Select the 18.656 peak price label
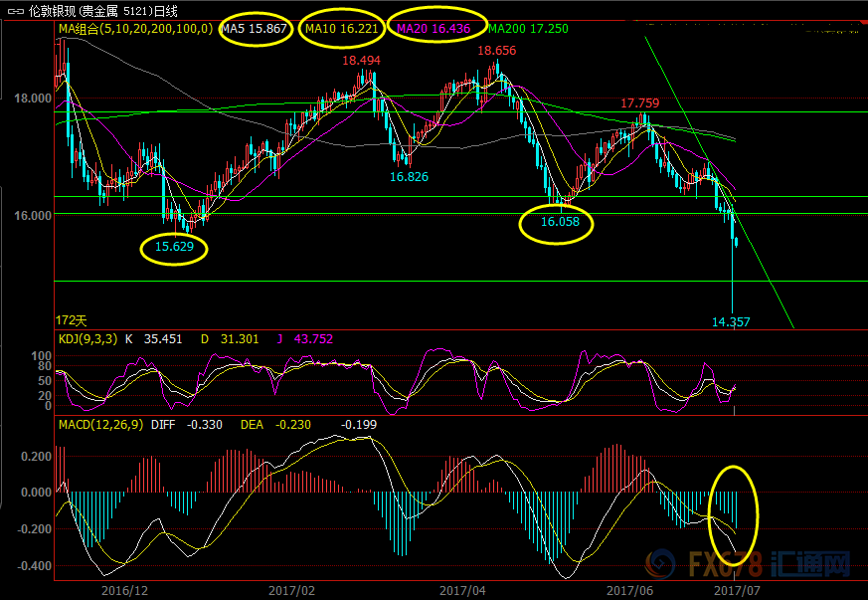The image size is (868, 600). pos(496,51)
